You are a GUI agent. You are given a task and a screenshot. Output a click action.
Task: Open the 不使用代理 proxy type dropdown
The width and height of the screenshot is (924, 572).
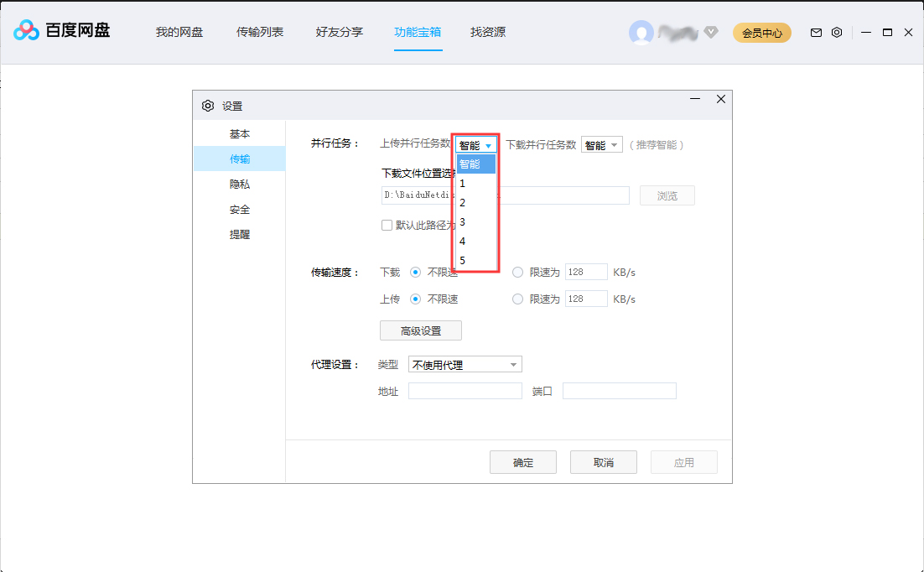[465, 364]
